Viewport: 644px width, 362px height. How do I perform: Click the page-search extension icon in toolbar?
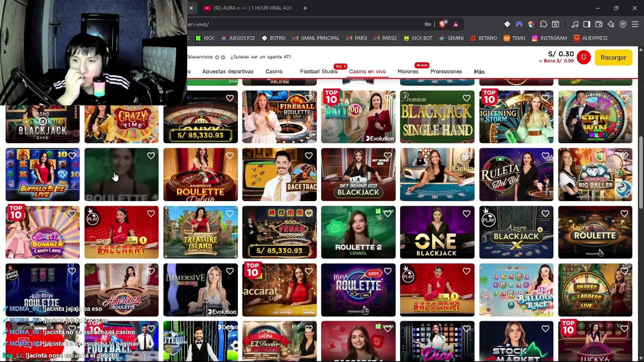(555, 24)
